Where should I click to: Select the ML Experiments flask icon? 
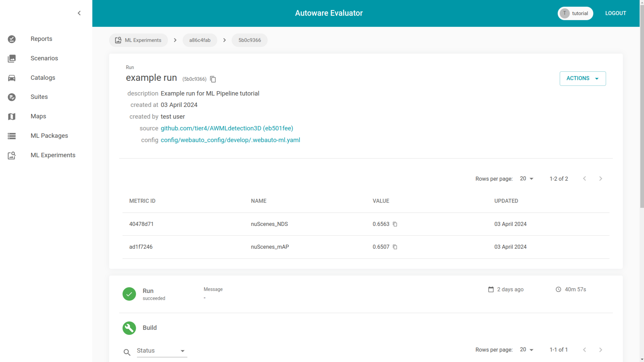click(x=12, y=155)
